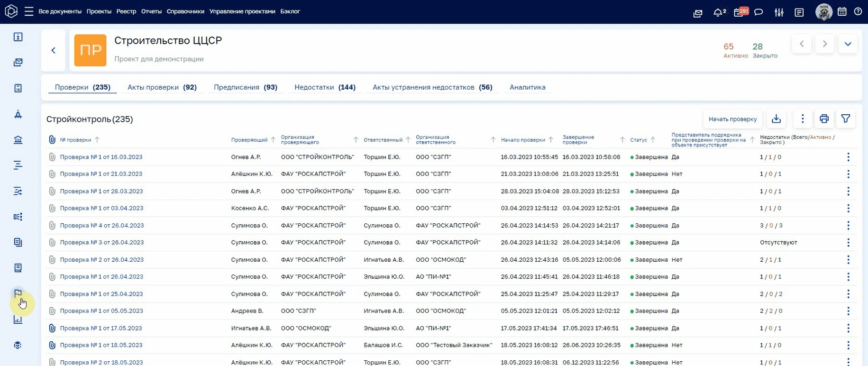Open row menu for Проверка № 4 от 26.04.2023
868x366 pixels.
point(848,226)
